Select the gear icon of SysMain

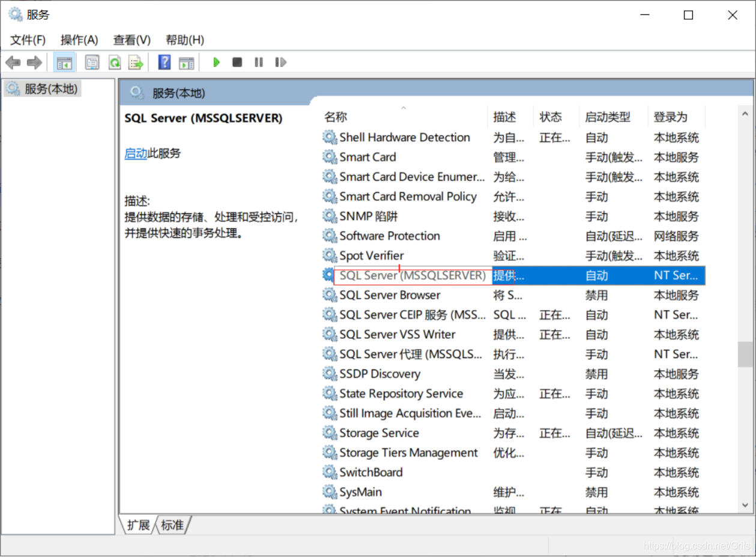pyautogui.click(x=330, y=492)
